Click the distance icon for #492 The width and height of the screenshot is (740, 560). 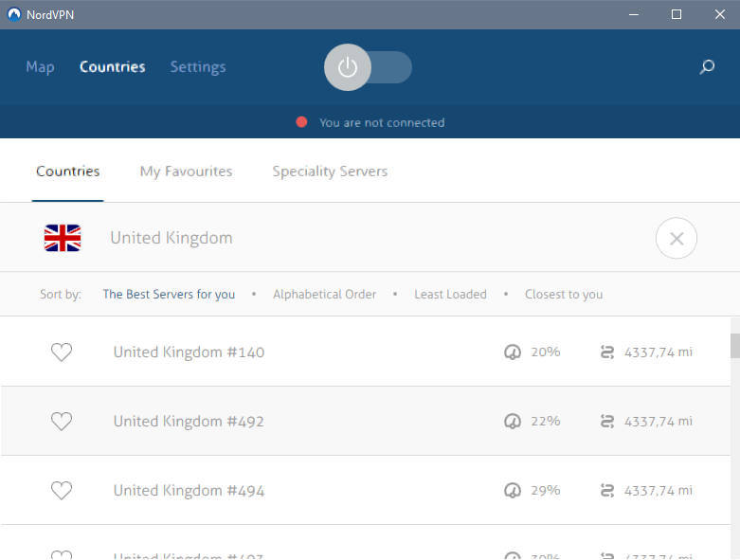(x=607, y=421)
